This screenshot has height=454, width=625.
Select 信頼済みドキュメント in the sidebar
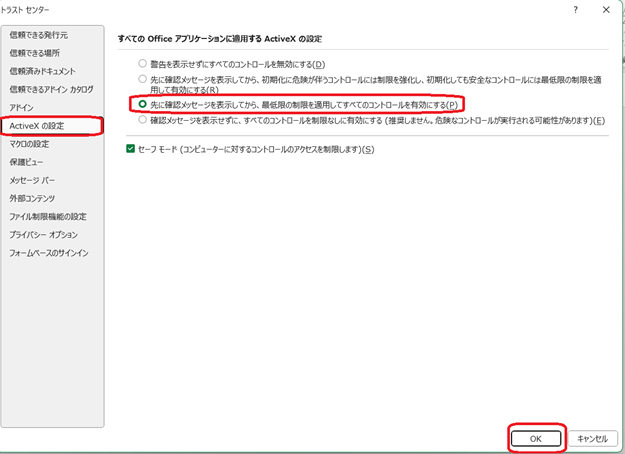point(42,71)
